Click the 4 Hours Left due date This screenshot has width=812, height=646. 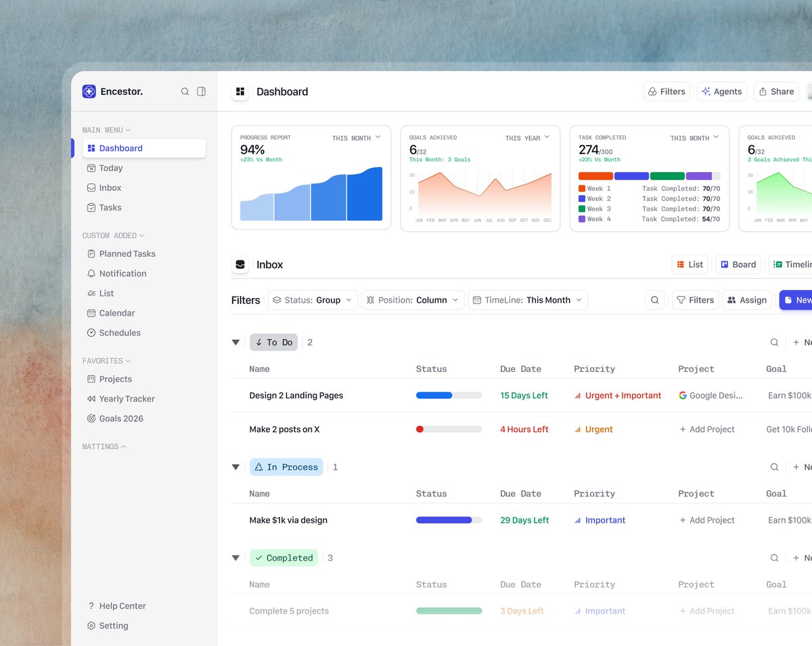point(524,429)
